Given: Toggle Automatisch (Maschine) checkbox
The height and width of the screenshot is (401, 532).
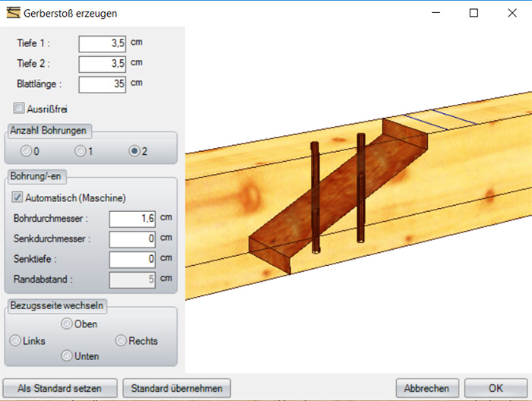Looking at the screenshot, I should point(17,197).
